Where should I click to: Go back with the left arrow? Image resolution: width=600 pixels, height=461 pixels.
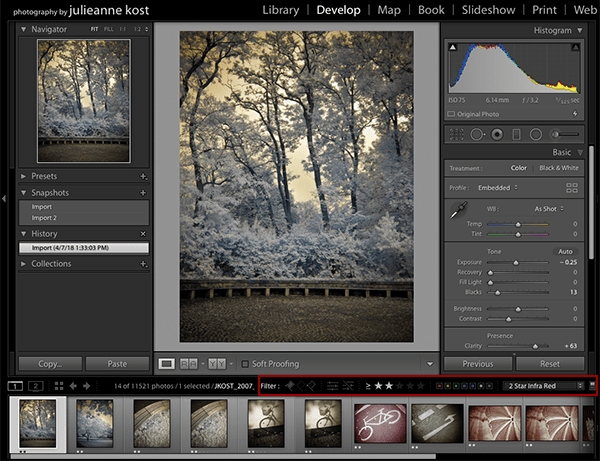pyautogui.click(x=73, y=386)
